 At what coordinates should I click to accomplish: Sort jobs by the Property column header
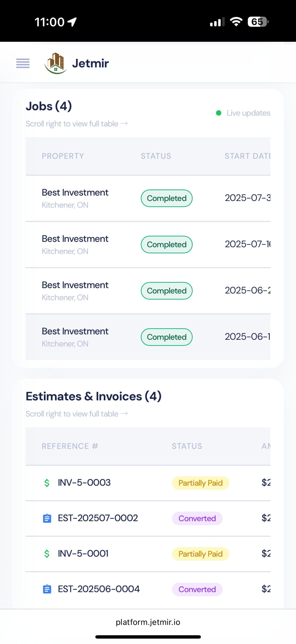pyautogui.click(x=63, y=156)
